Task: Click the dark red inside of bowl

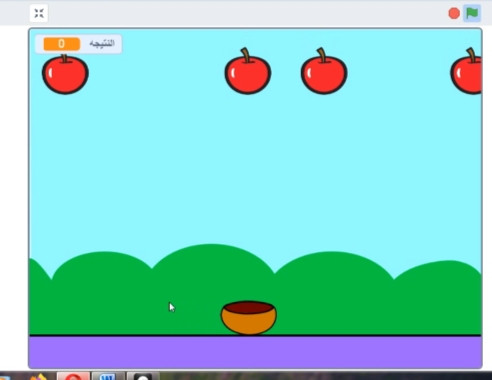Action: tap(248, 307)
